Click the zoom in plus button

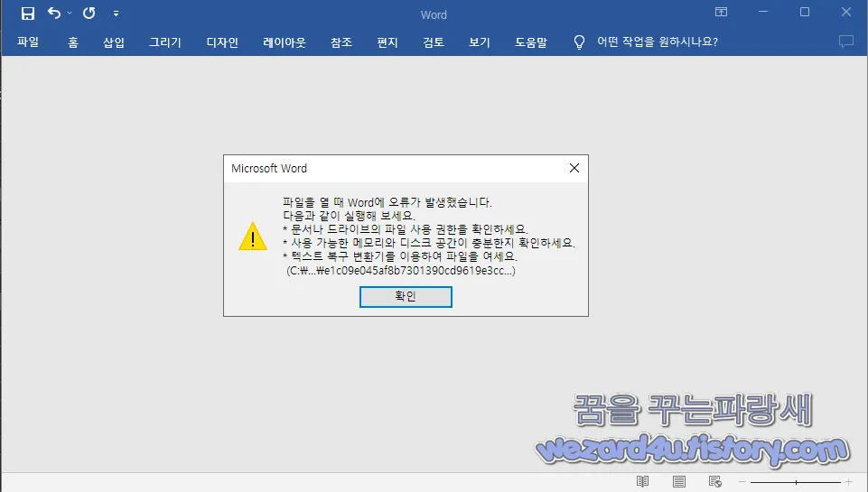849,482
